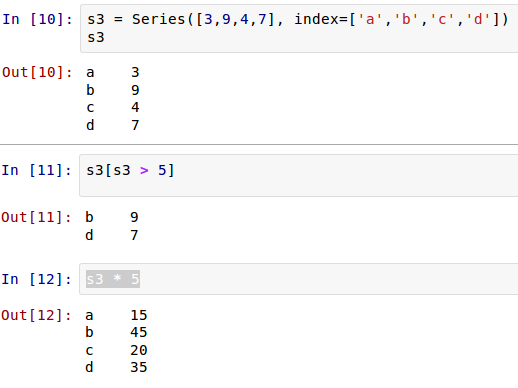The width and height of the screenshot is (518, 388).
Task: Click the In [12] code cell
Action: 299,279
